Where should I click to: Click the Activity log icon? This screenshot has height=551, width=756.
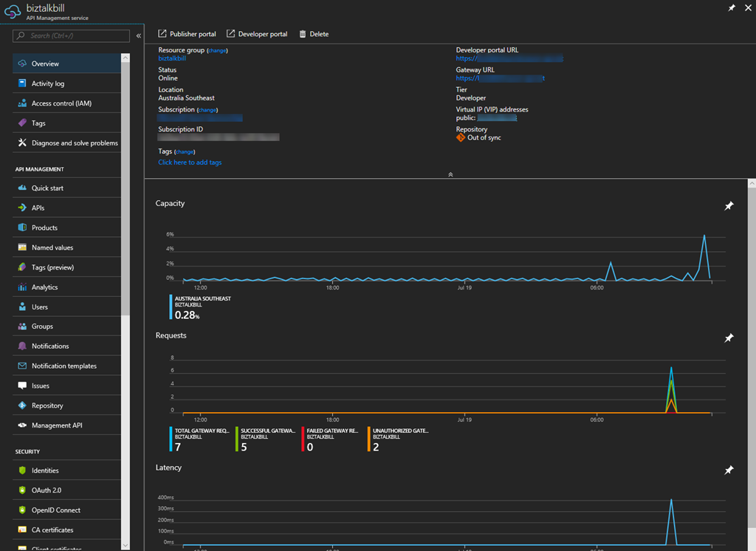(x=22, y=83)
